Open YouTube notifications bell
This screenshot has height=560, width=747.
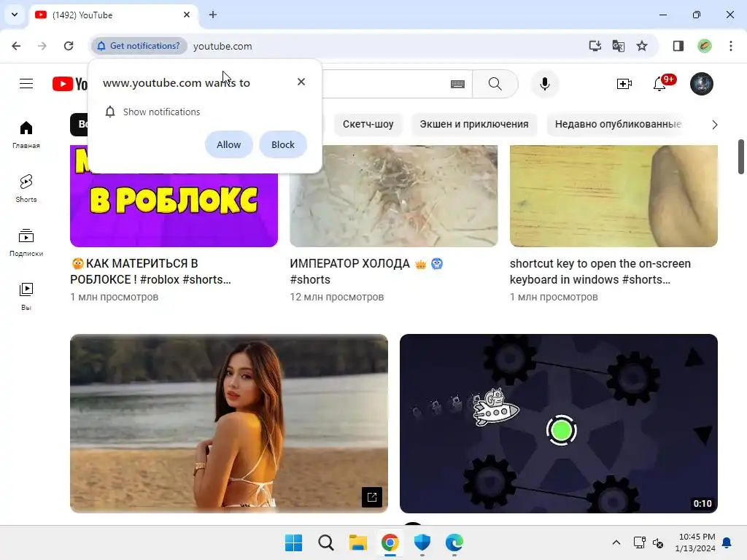(659, 84)
